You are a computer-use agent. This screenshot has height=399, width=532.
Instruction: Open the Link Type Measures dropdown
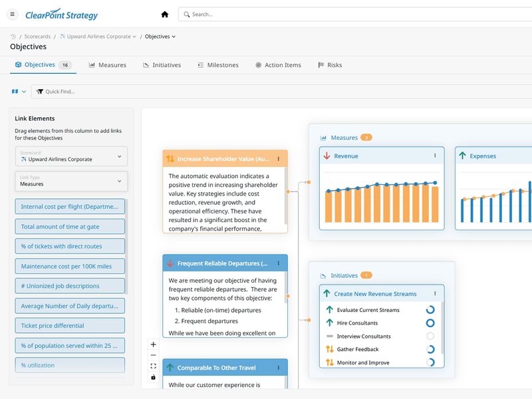tap(71, 181)
